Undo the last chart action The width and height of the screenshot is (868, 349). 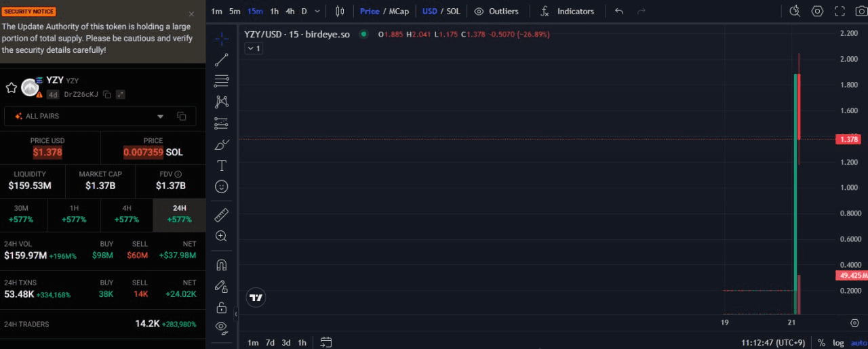pyautogui.click(x=618, y=11)
